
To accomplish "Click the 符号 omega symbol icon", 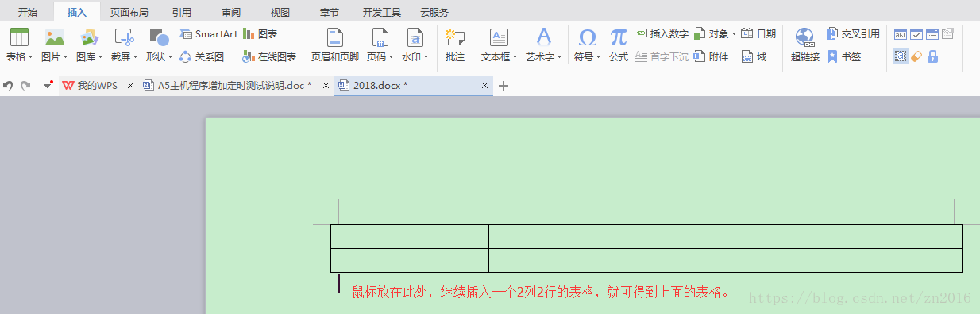I will tap(587, 37).
